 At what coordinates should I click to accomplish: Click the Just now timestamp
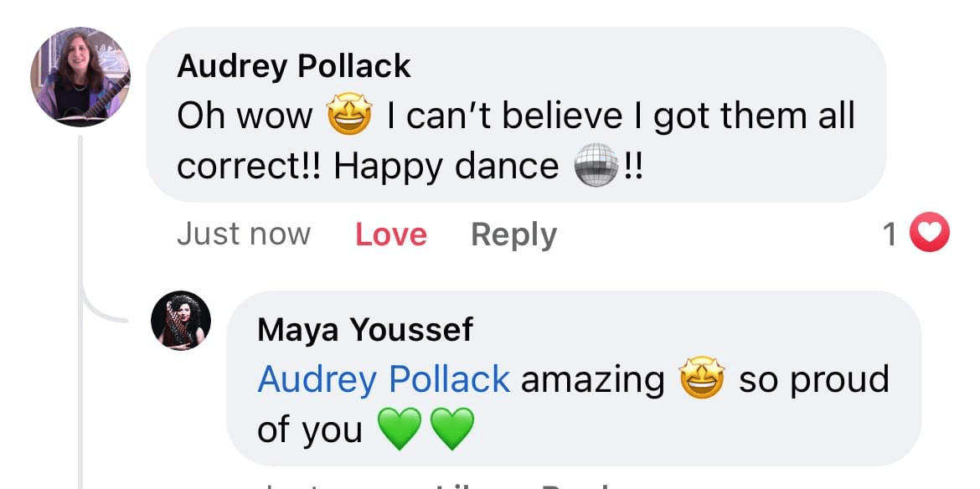[244, 234]
